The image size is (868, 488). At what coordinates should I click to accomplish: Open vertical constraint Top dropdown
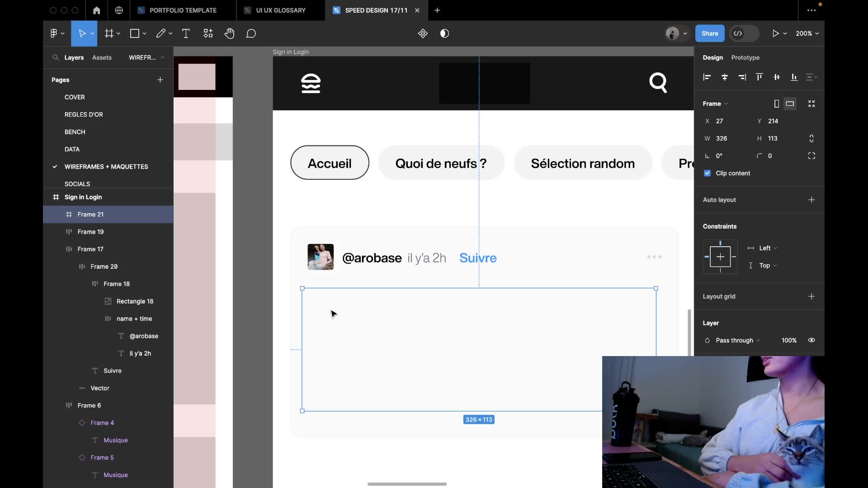tap(768, 265)
